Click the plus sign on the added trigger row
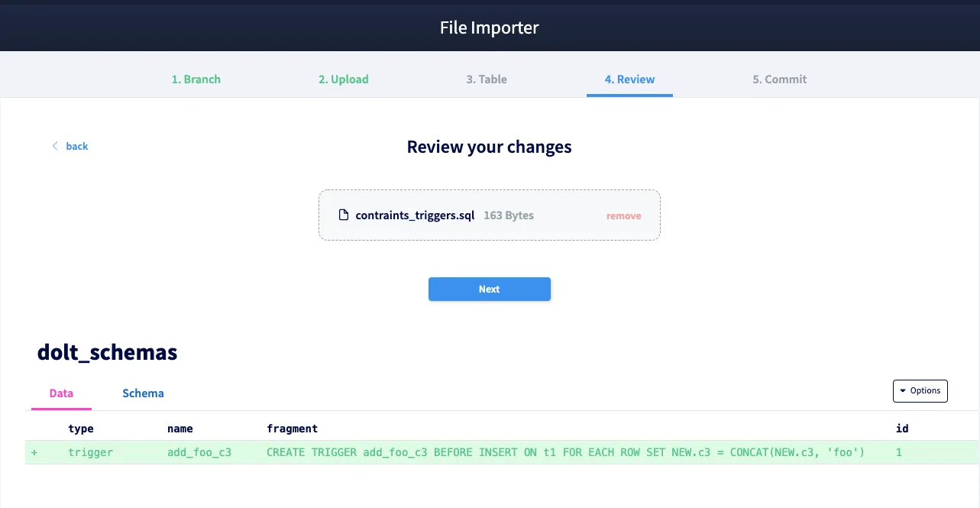The image size is (980, 508). [34, 451]
